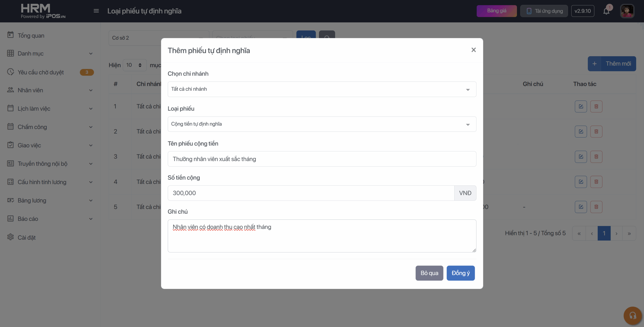Open the Chọn chi nhánh dropdown
The height and width of the screenshot is (327, 644).
tap(322, 89)
